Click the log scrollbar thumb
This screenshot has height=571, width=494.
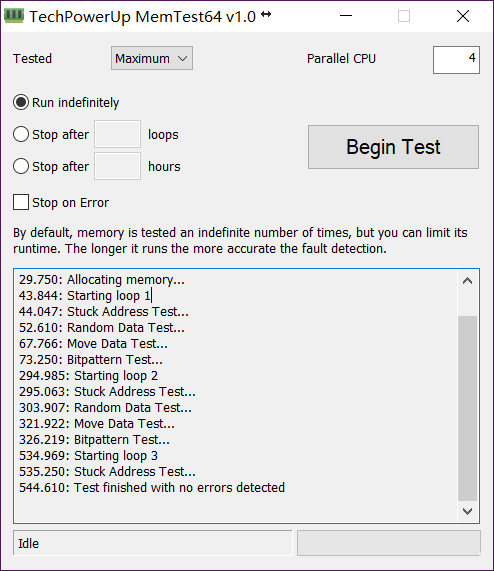(x=467, y=408)
